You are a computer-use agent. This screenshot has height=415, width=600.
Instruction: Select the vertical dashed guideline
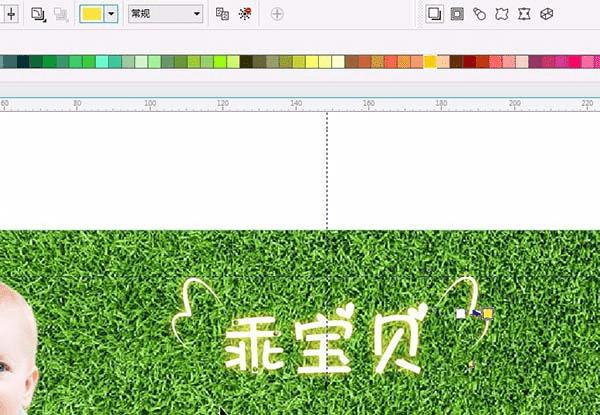327,170
